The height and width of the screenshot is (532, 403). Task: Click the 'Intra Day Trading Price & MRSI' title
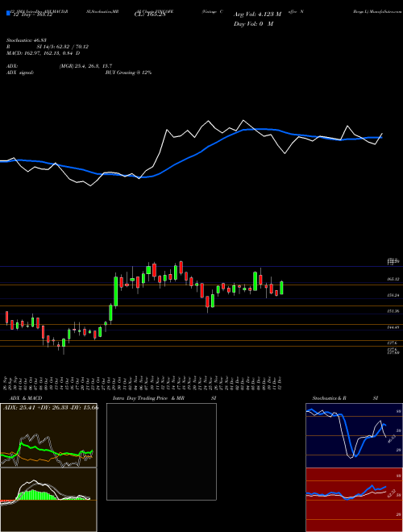(x=164, y=398)
